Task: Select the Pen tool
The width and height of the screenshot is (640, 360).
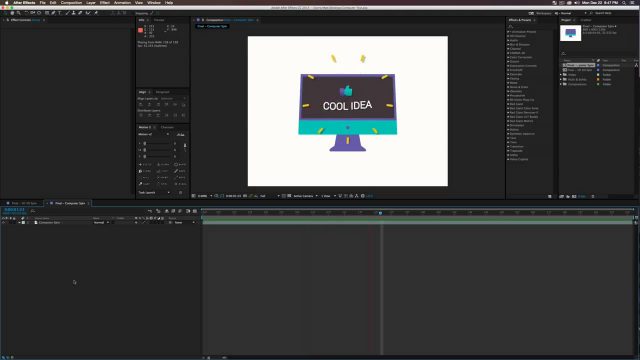Action: [x=53, y=13]
